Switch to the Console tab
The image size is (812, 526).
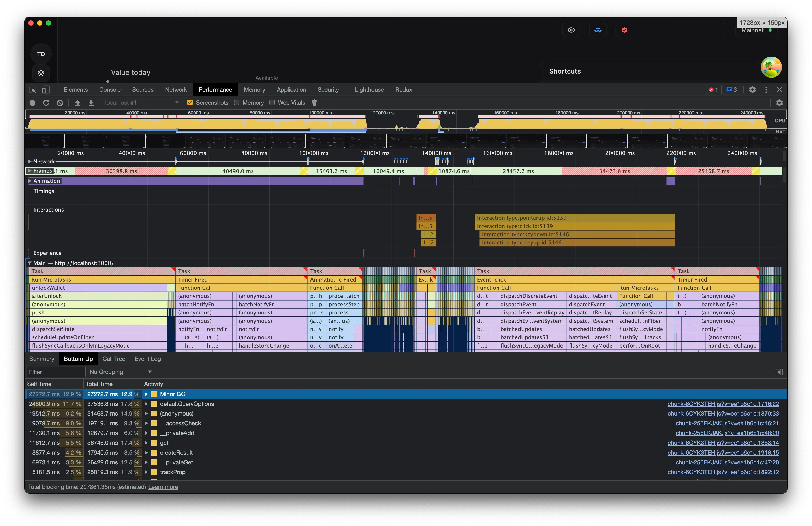coord(110,90)
